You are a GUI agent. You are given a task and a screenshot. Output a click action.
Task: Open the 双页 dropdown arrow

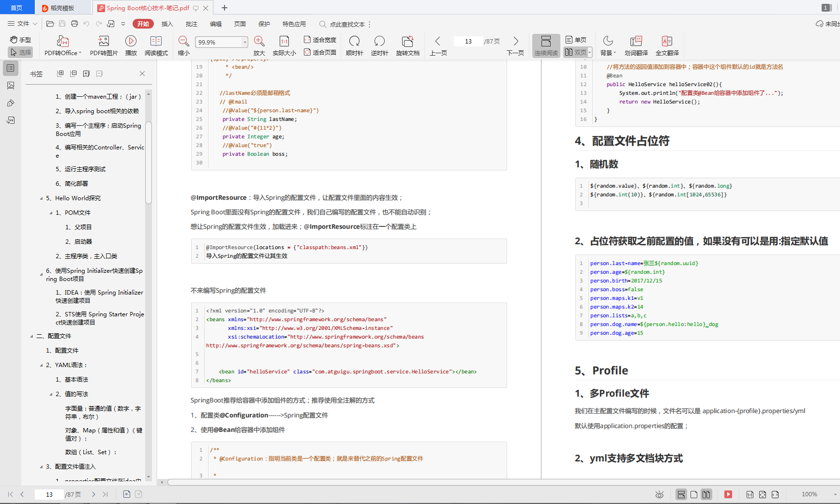coord(590,52)
